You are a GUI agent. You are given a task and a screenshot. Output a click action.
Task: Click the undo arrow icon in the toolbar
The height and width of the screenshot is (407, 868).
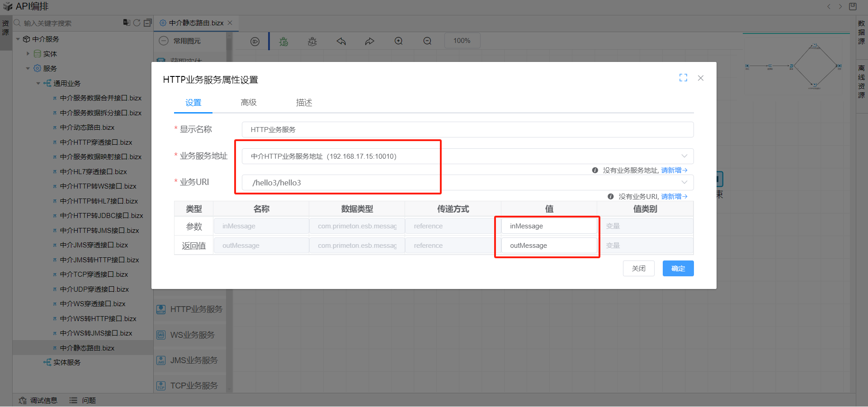coord(341,42)
